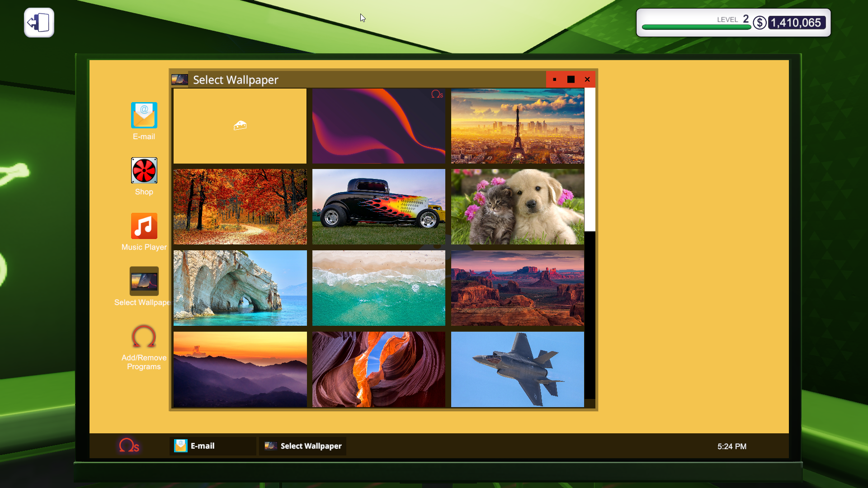Viewport: 868px width, 488px height.
Task: Maximize the Select Wallpaper window
Action: click(x=571, y=80)
